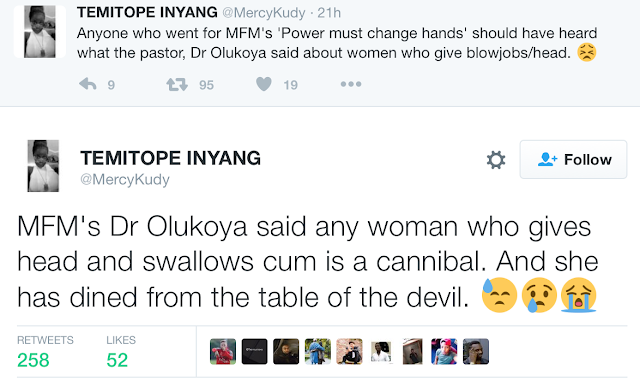This screenshot has height=381, width=640.
Task: Open TEMITOPE INYANG name in main tweet
Action: pos(171,158)
